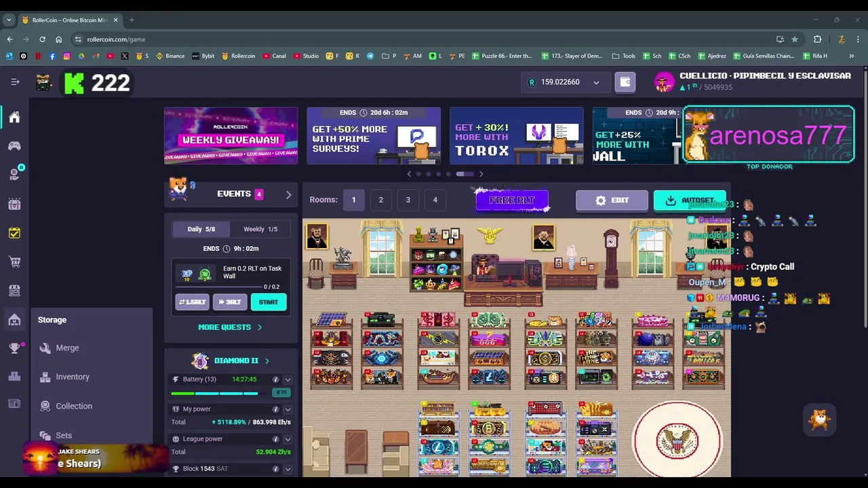The height and width of the screenshot is (488, 868).
Task: Click the EDIT room button
Action: click(x=612, y=201)
